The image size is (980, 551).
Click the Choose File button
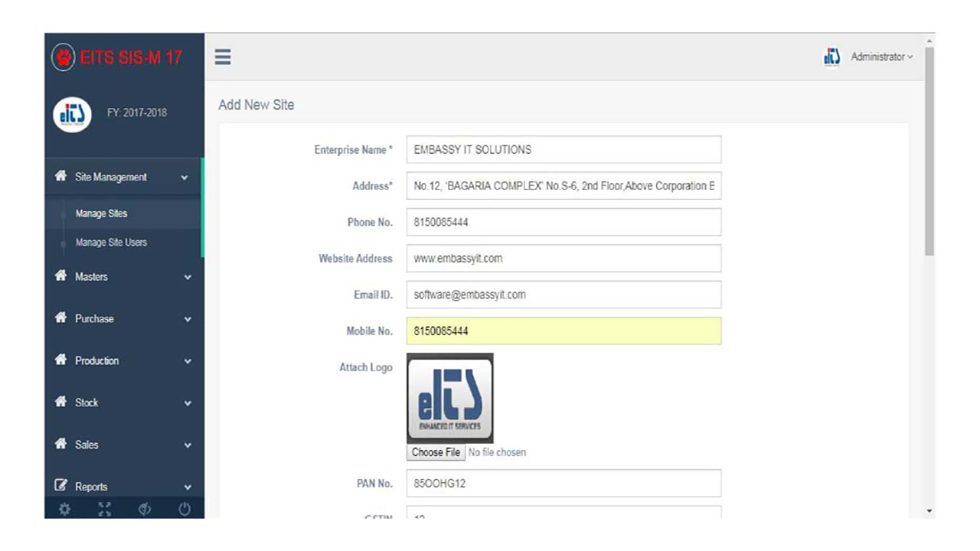[436, 452]
